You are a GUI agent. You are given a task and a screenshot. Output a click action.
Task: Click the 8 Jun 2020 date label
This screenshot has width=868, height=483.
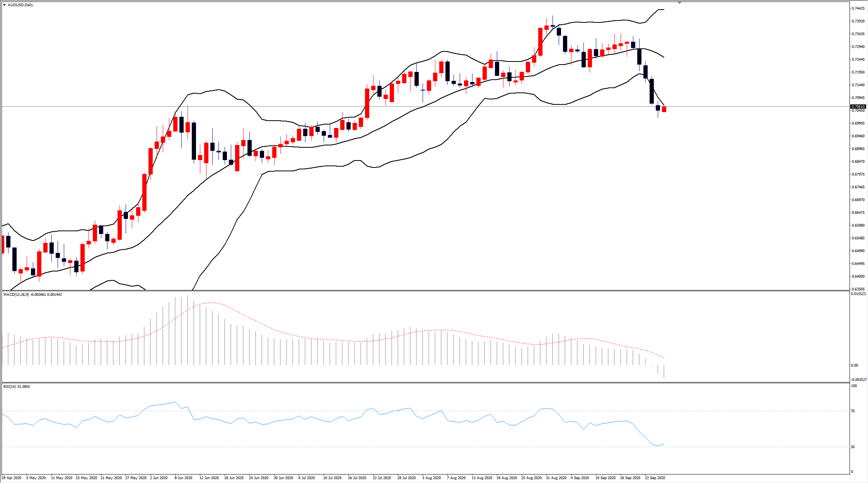click(x=184, y=478)
